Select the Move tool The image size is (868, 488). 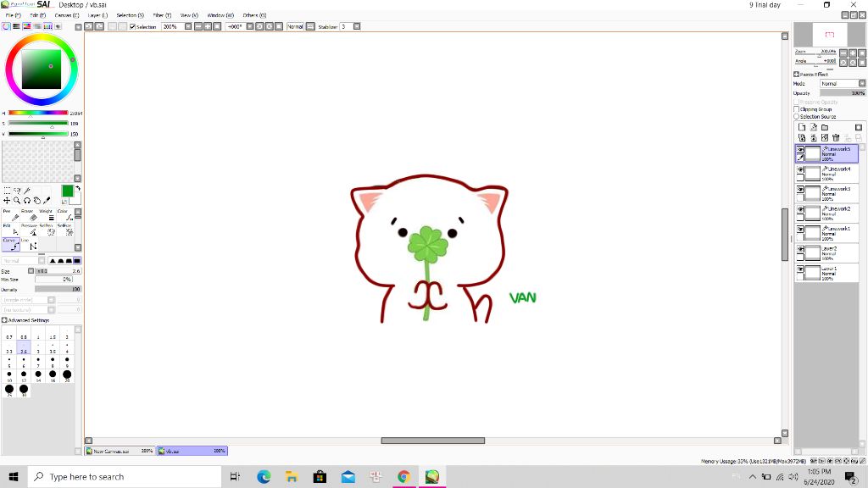click(7, 200)
